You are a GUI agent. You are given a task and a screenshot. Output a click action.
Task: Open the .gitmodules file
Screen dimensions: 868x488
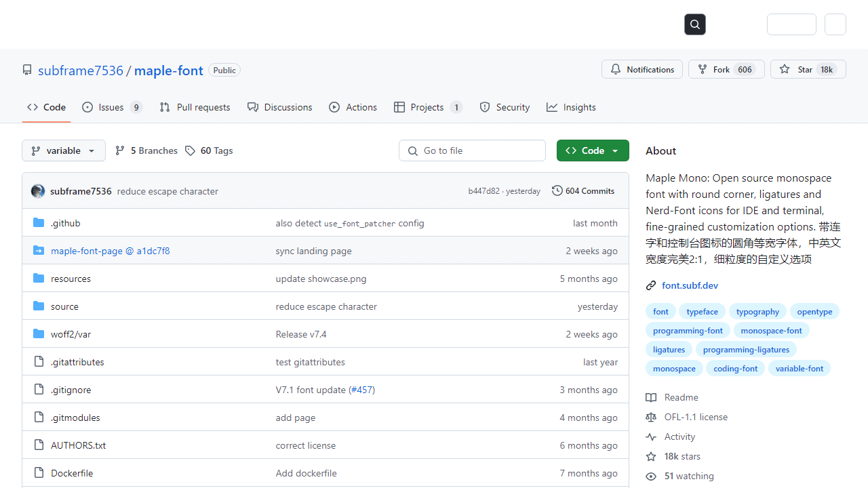click(75, 418)
